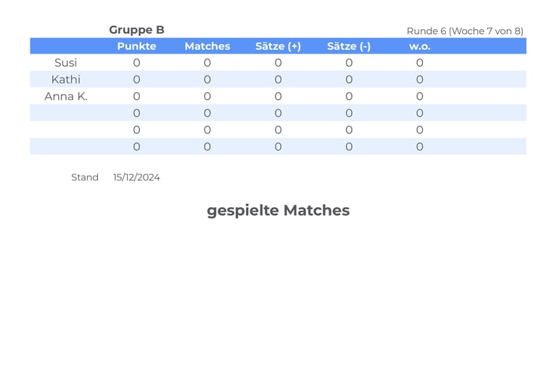Select the date 15/12/2024
Viewport: 557px width, 392px height.
(x=136, y=178)
